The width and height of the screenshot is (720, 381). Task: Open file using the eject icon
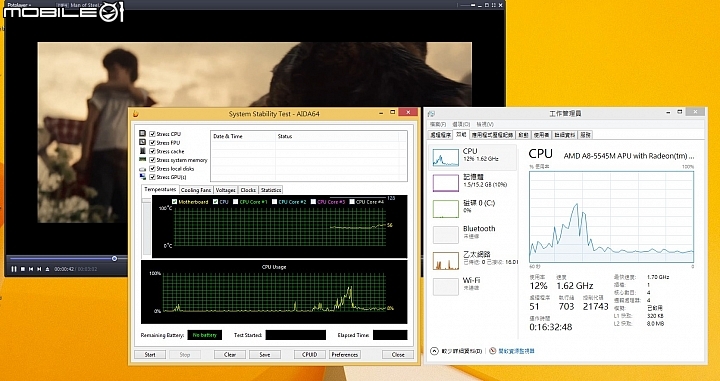click(x=47, y=269)
